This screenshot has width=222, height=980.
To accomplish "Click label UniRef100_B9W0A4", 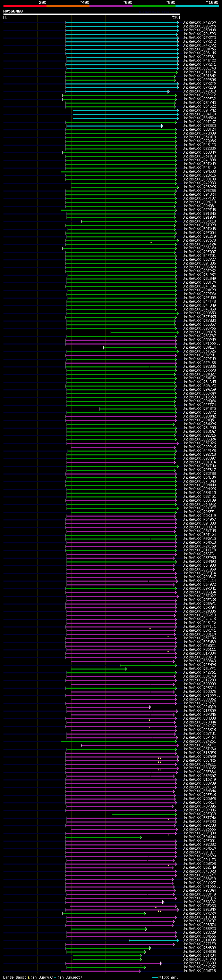I will (x=199, y=837).
